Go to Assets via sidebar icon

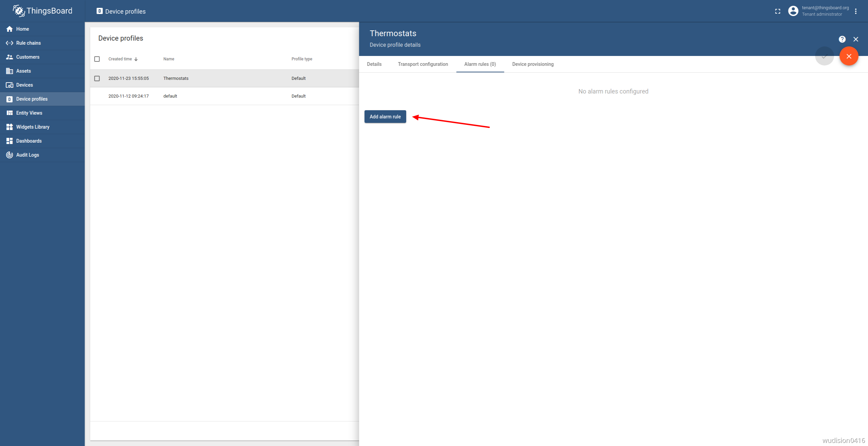pos(10,71)
